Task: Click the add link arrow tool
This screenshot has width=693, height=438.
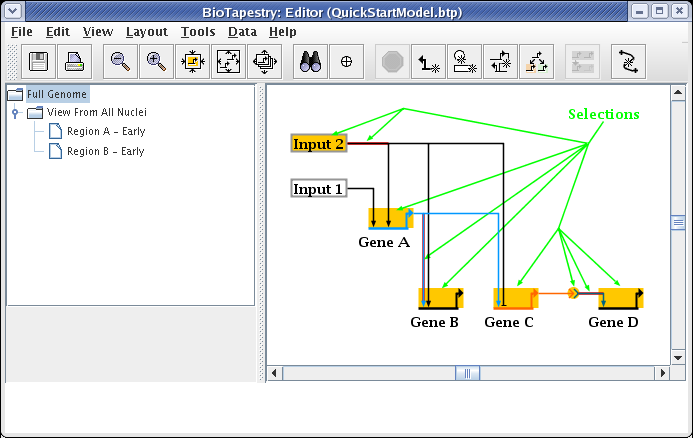Action: [429, 62]
